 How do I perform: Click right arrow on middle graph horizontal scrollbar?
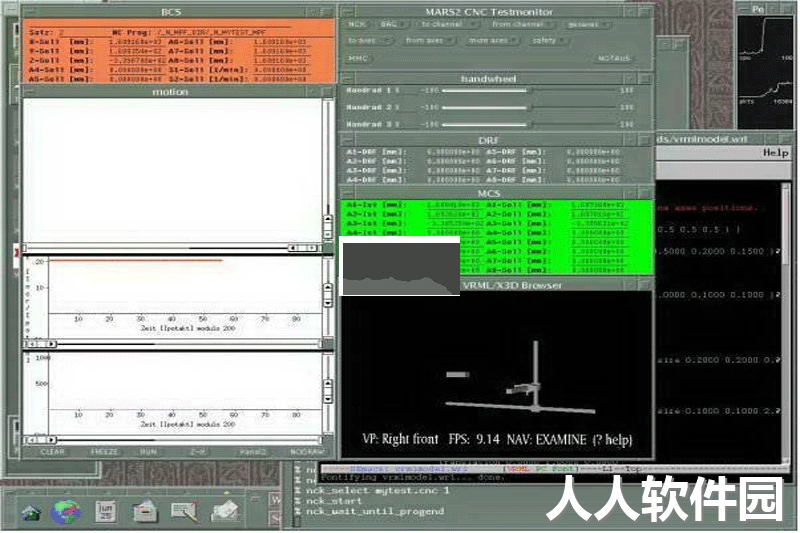click(x=52, y=344)
